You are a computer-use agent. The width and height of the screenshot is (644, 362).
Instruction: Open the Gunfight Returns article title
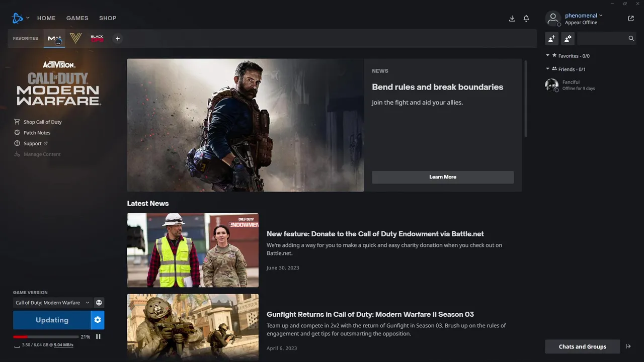tap(370, 314)
